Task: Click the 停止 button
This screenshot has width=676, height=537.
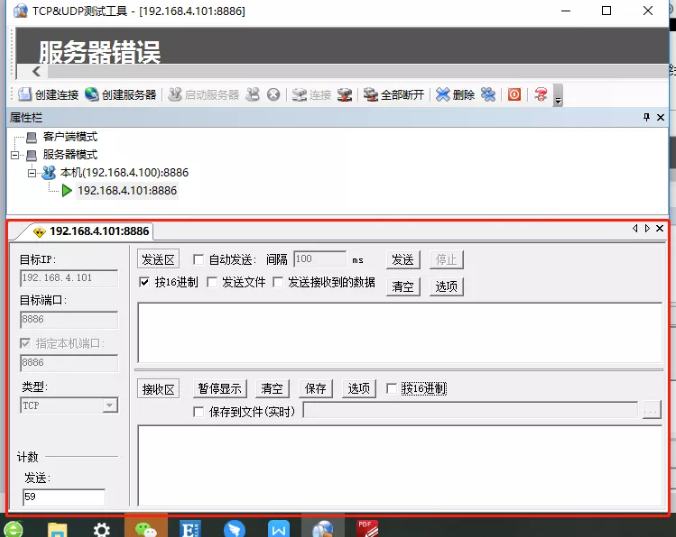Action: (446, 259)
